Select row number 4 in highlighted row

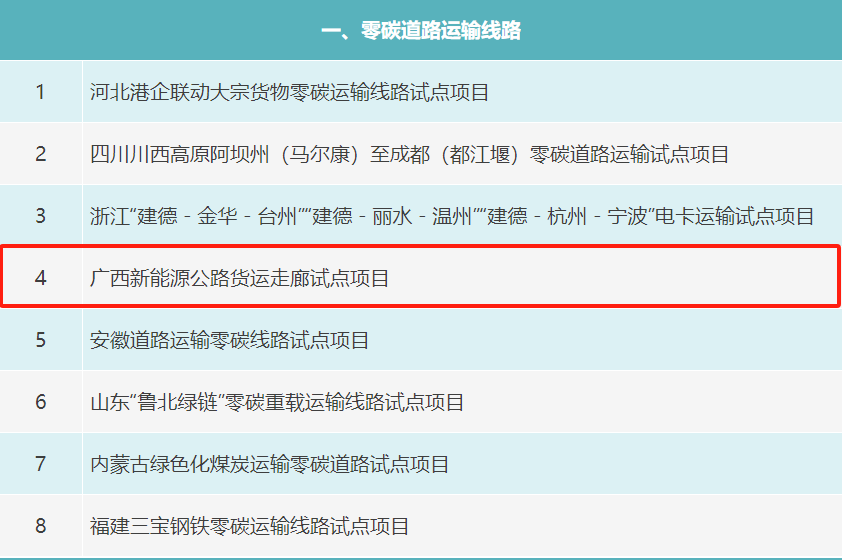[x=40, y=278]
